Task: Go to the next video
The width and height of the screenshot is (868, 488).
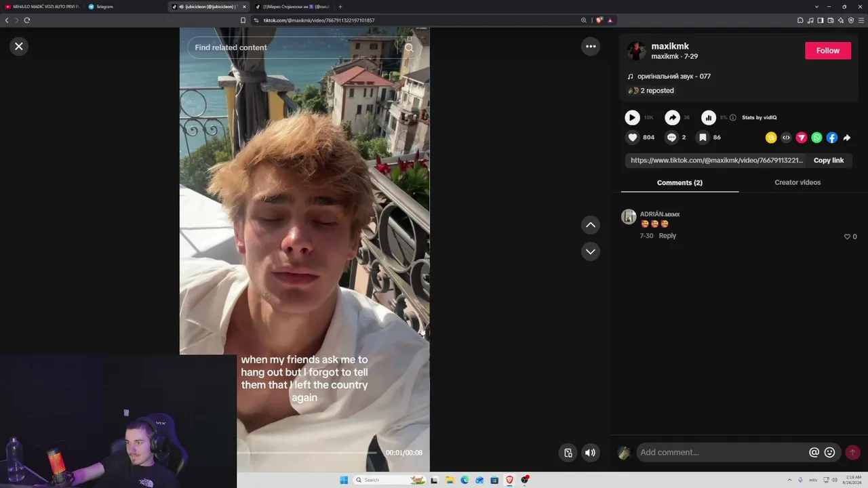Action: [x=591, y=251]
